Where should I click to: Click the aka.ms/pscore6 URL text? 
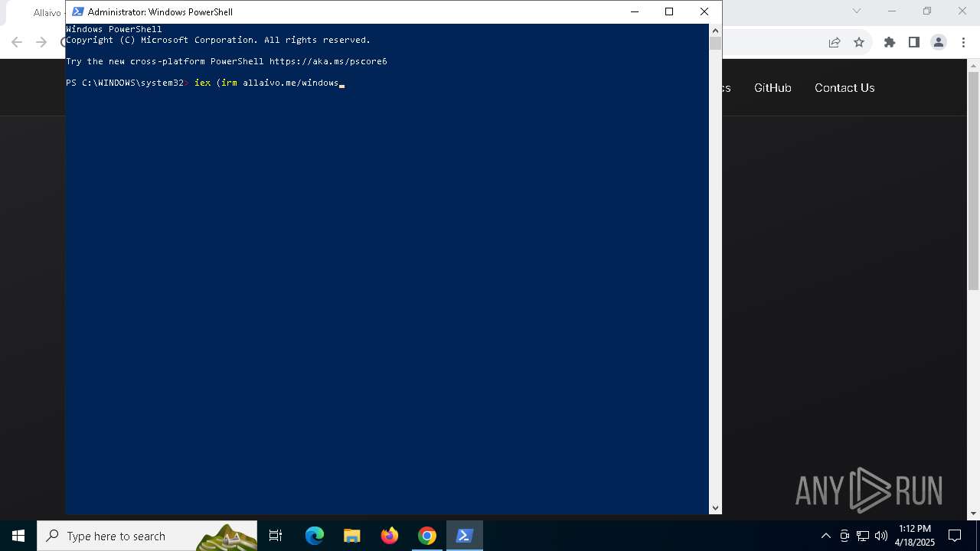tap(328, 61)
